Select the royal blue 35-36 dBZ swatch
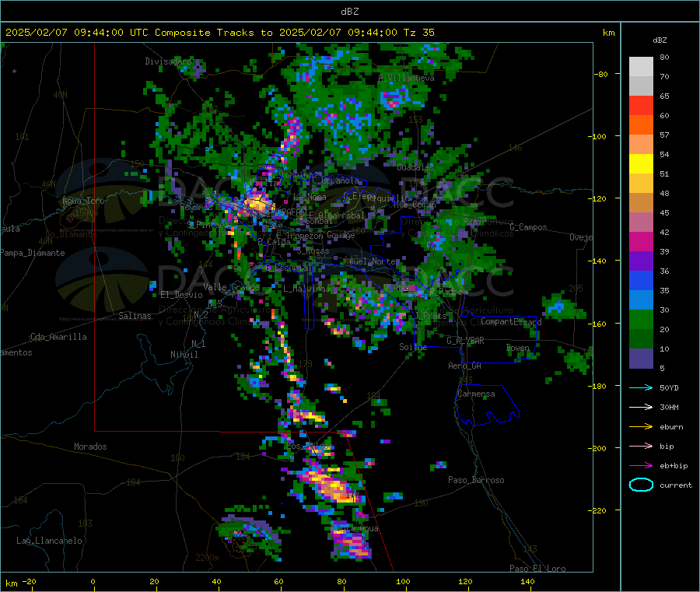 pyautogui.click(x=641, y=280)
